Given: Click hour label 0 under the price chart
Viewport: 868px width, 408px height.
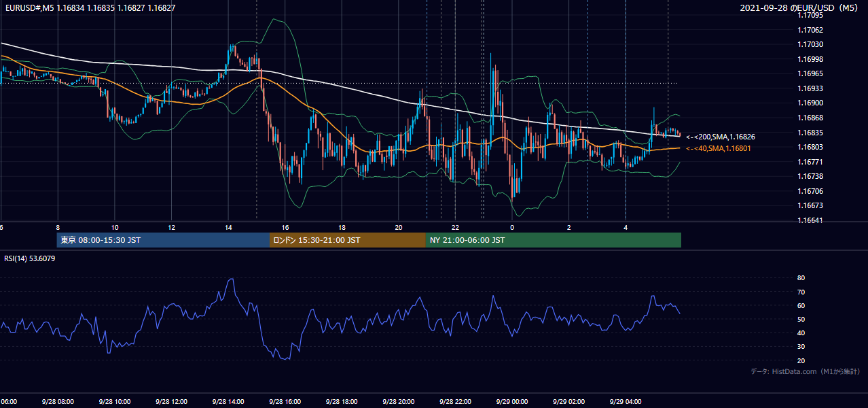Looking at the screenshot, I should pos(512,227).
